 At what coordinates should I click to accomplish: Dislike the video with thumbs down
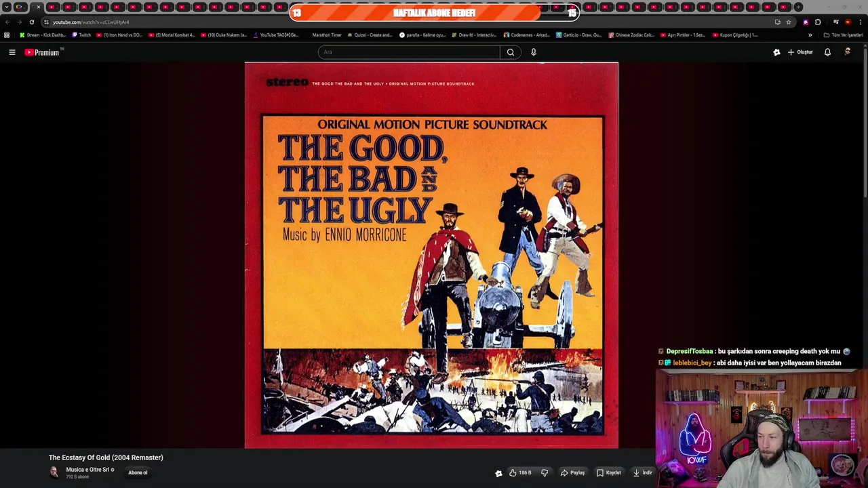[545, 473]
